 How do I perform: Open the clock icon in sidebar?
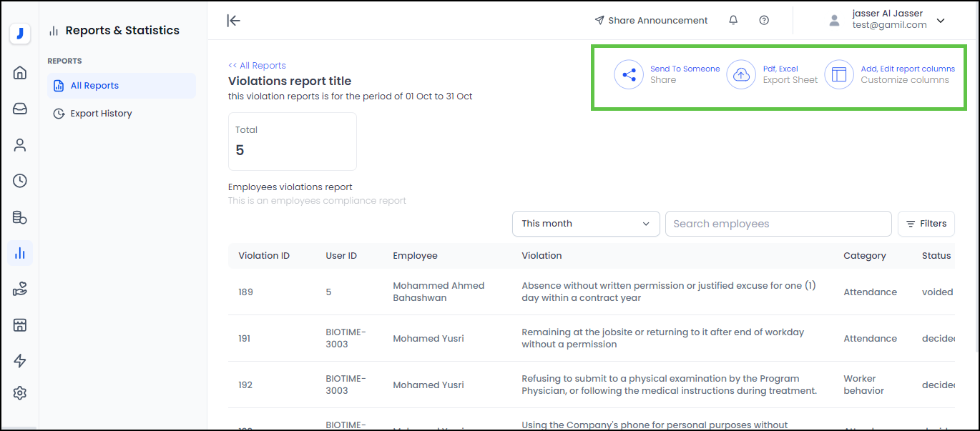click(20, 181)
